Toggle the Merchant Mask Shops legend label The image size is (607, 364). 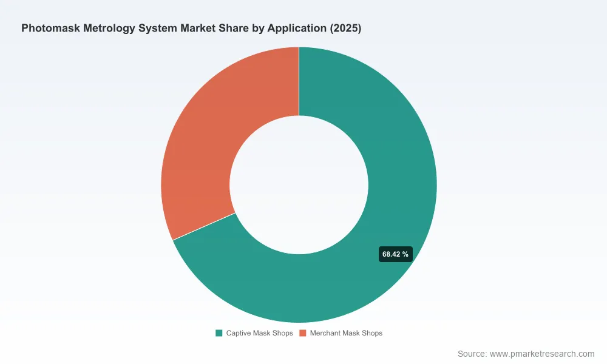coord(346,333)
